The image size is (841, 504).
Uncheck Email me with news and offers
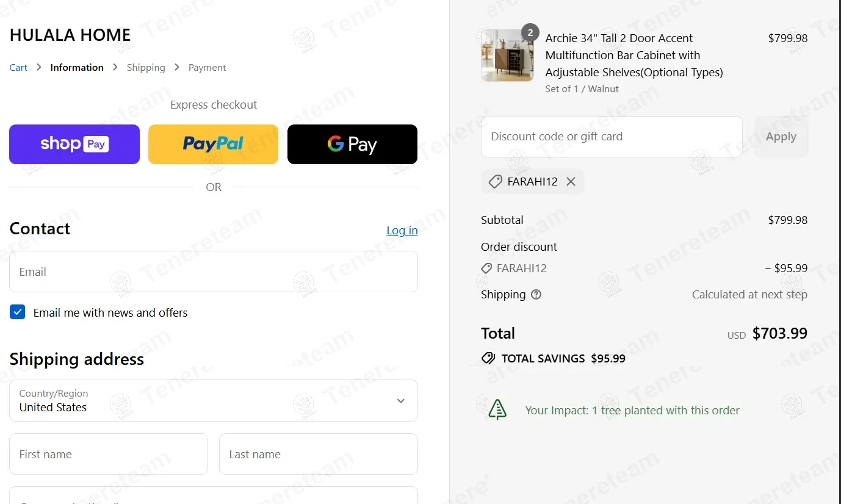18,312
